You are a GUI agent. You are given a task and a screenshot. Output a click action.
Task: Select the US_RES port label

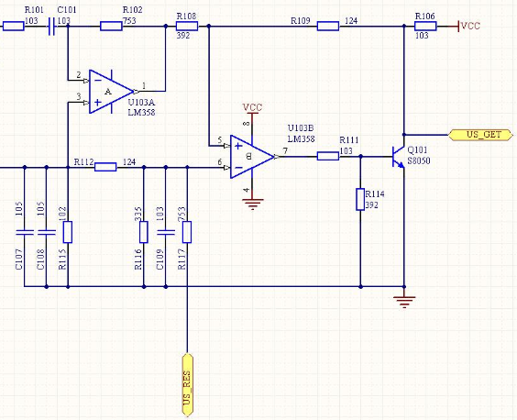tap(187, 385)
